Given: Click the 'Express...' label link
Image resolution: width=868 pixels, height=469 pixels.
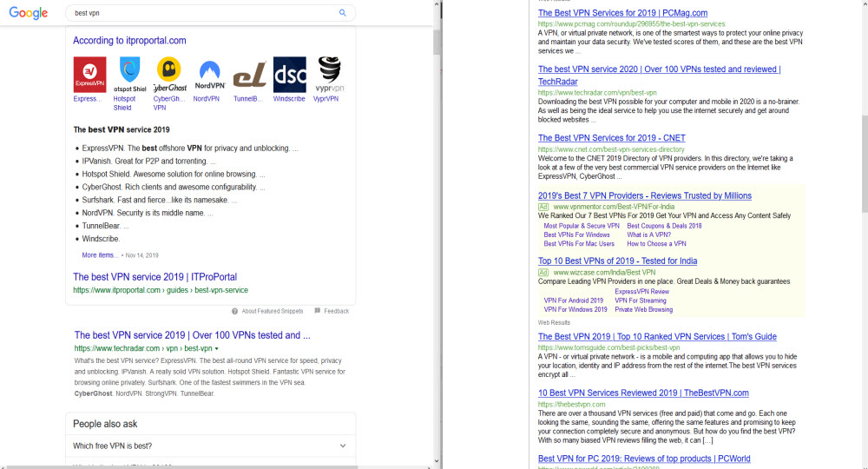Looking at the screenshot, I should (x=88, y=98).
